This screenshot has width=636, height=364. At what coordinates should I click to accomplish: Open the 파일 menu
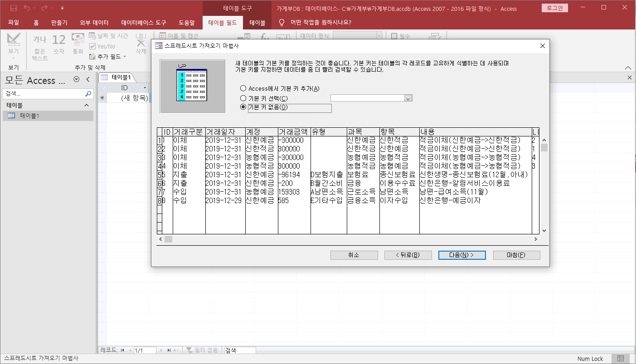pos(14,22)
